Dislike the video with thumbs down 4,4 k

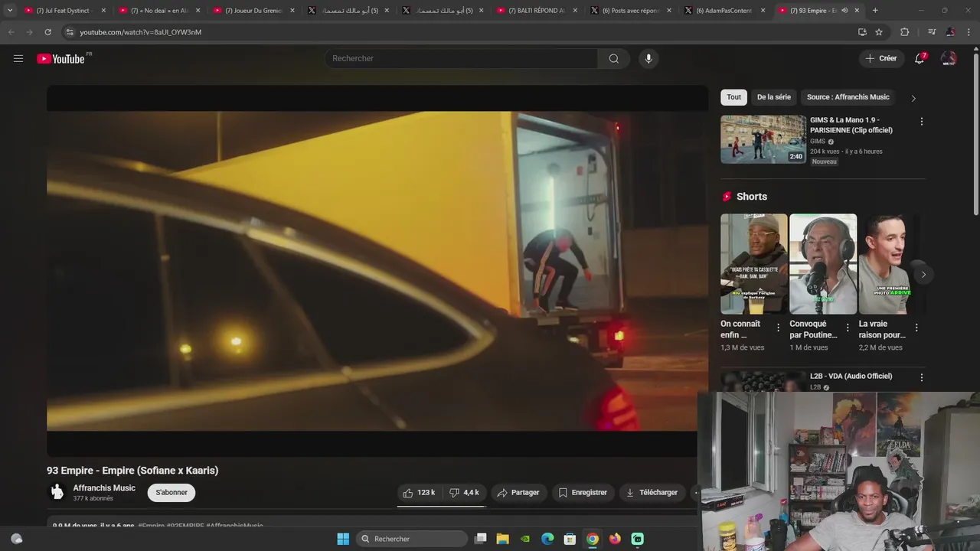464,492
